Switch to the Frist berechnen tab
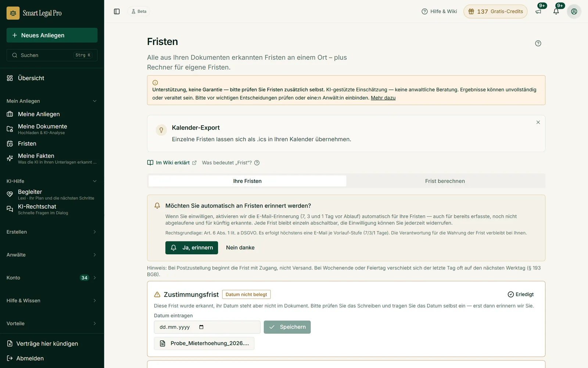 click(445, 181)
